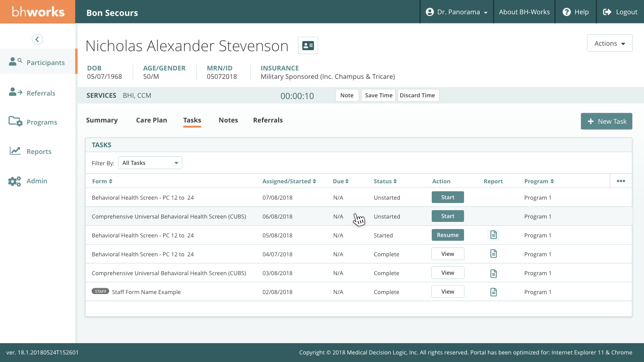View the CUBS task dated 03/08/2018
644x362 pixels.
tap(448, 273)
